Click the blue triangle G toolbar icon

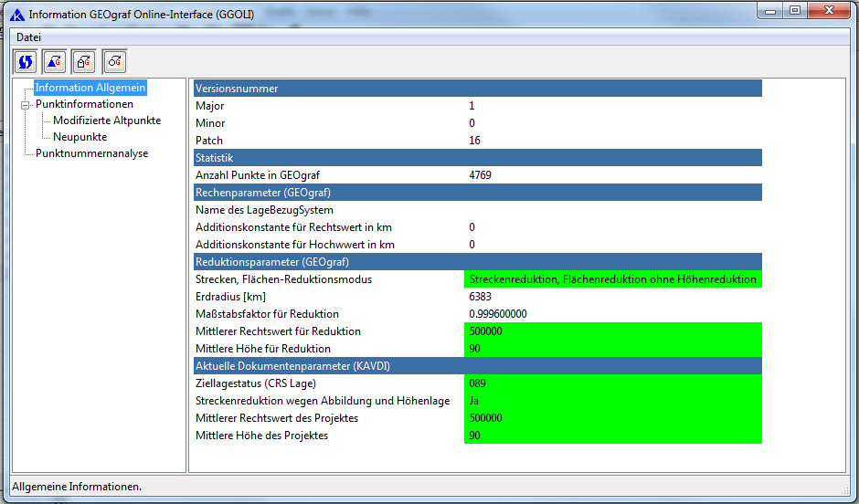(54, 61)
